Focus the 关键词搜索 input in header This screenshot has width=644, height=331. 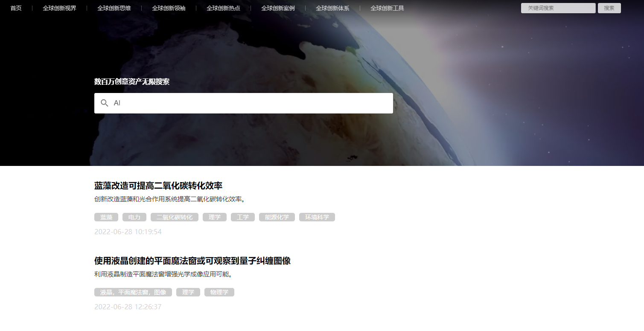pyautogui.click(x=558, y=8)
